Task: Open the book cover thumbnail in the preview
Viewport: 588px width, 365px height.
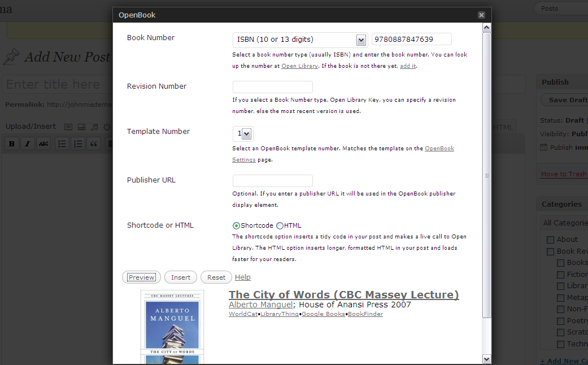Action: click(x=172, y=327)
